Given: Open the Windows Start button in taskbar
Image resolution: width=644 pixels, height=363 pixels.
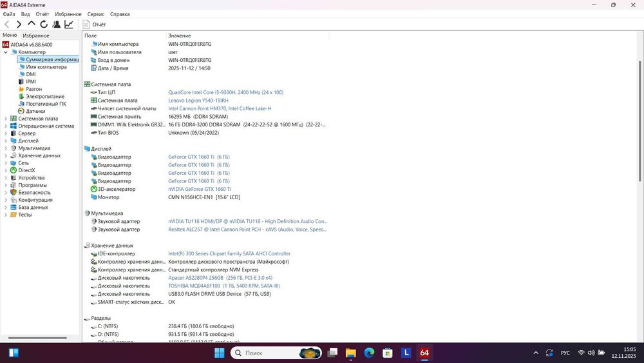Looking at the screenshot, I should 220,353.
